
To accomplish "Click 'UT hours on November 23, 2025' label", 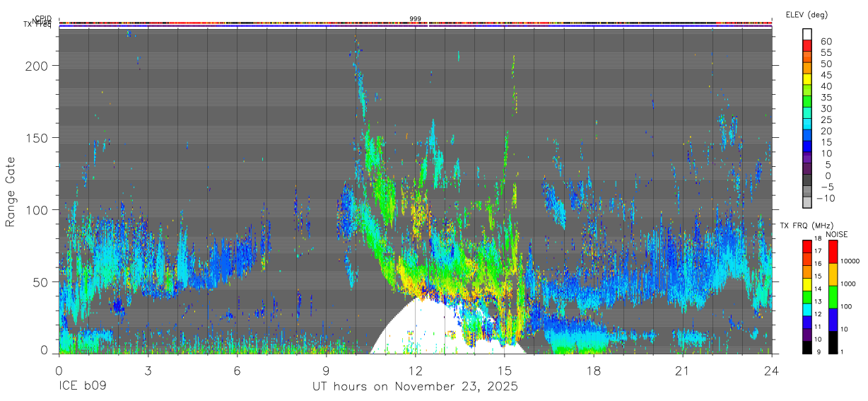I will tap(415, 387).
